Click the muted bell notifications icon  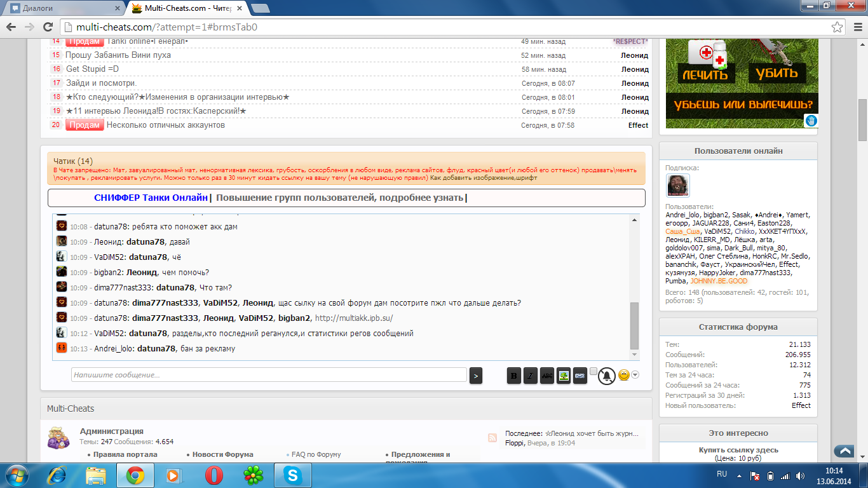pyautogui.click(x=607, y=376)
